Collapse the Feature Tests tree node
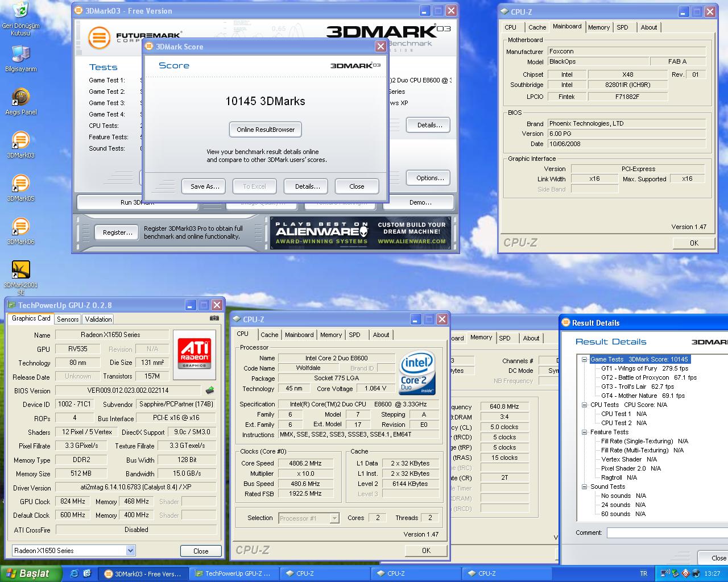The image size is (728, 582). [x=585, y=432]
